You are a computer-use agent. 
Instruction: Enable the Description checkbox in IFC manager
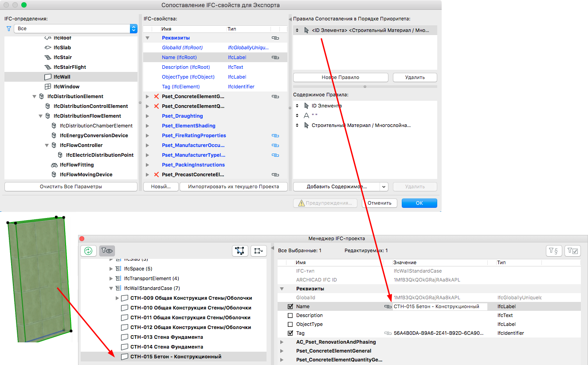290,315
